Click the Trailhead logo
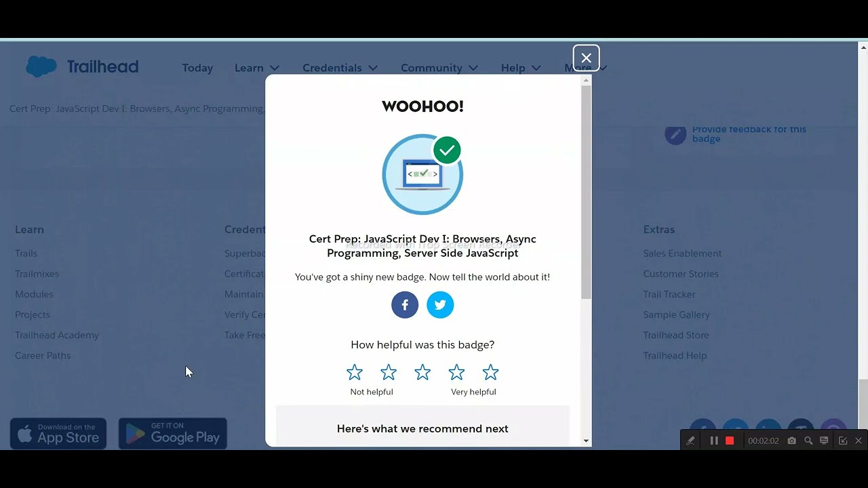 (82, 66)
